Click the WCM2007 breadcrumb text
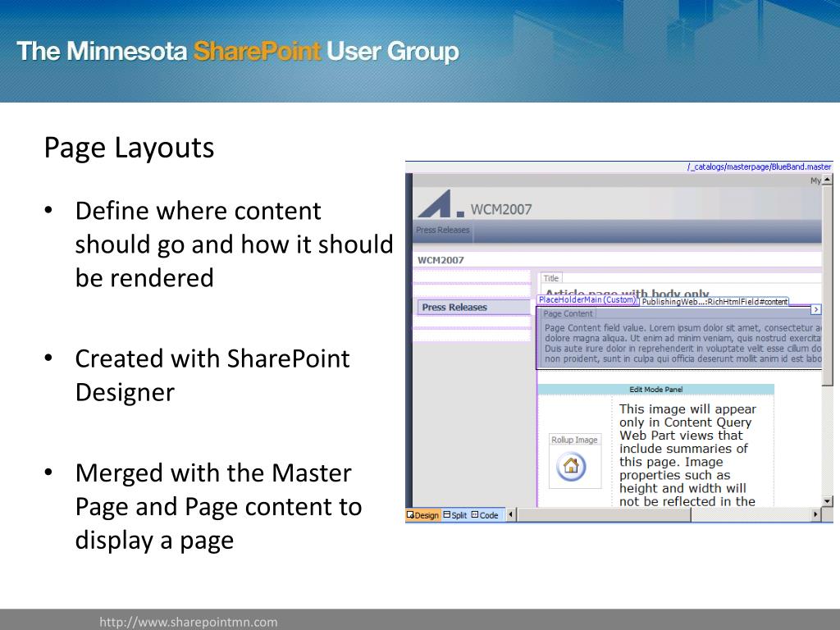 tap(441, 260)
